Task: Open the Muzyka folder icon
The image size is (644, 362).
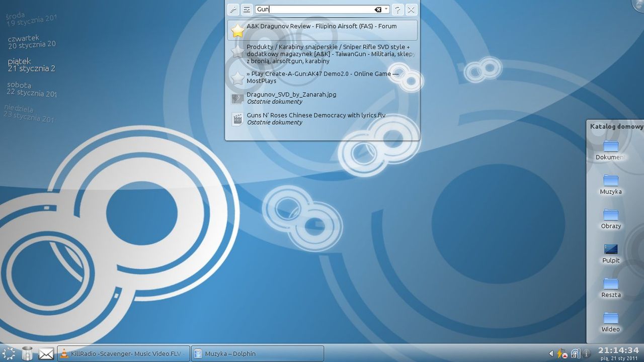Action: point(611,180)
